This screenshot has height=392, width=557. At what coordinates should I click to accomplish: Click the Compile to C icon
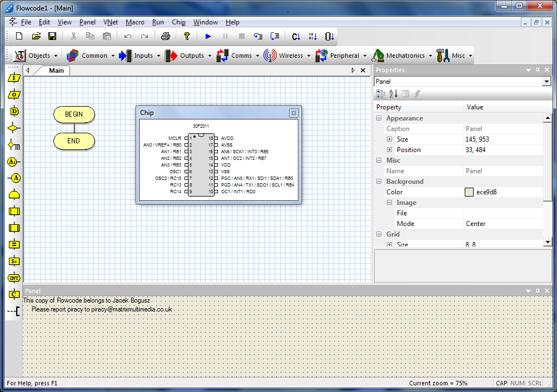coord(296,36)
